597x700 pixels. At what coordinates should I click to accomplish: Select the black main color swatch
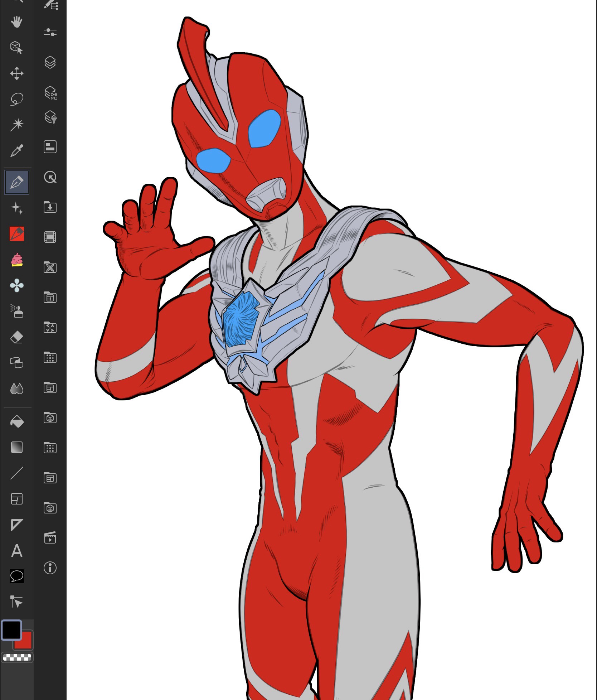pos(11,630)
